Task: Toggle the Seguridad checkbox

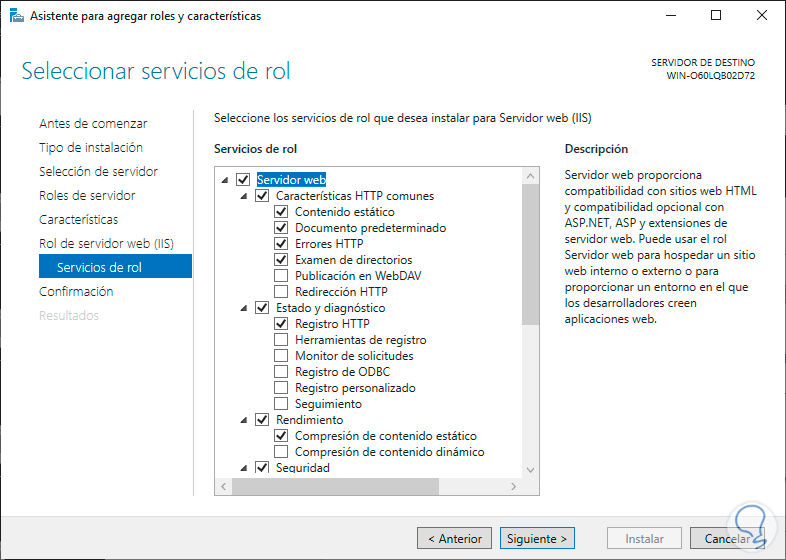Action: pos(262,468)
